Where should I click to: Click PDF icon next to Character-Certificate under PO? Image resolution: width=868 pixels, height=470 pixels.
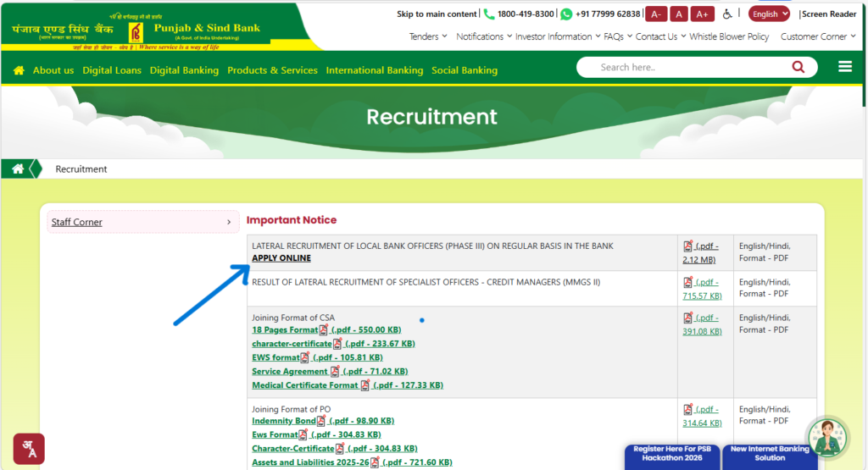point(339,449)
